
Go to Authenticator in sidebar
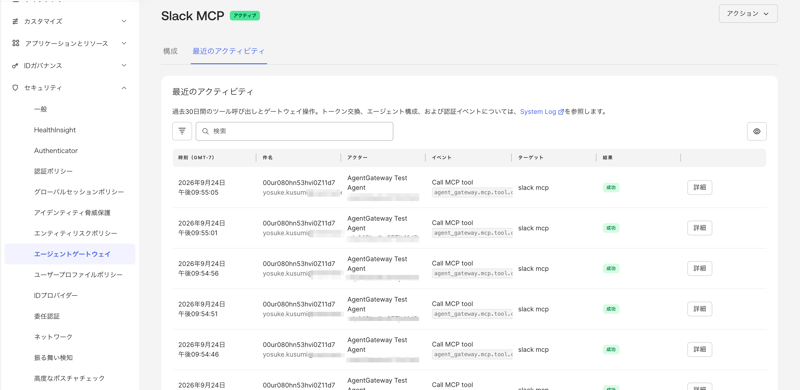56,151
